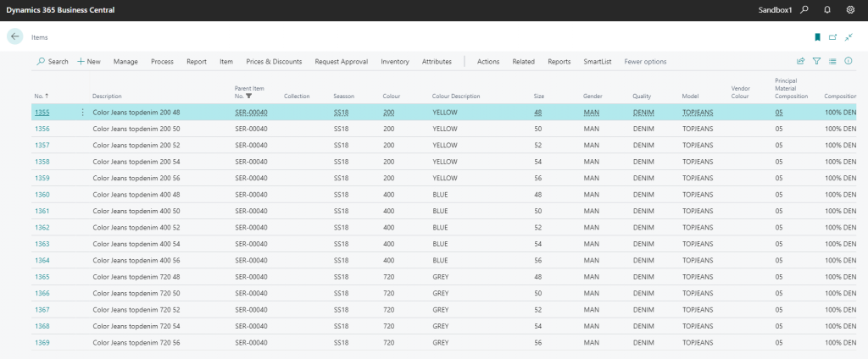Select description Color Jeans topdenim 720 48
This screenshot has width=868, height=359.
click(x=136, y=277)
